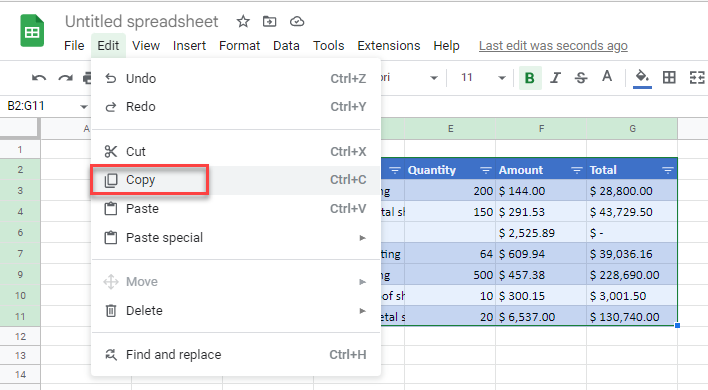Open the View menu
Viewport: 708px width, 390px height.
tap(146, 46)
